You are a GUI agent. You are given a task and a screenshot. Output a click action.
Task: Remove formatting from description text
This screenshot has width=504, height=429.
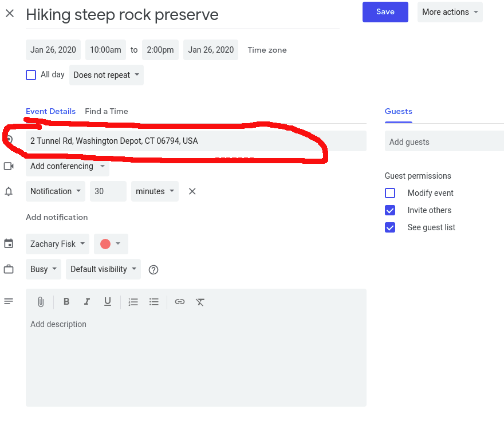click(200, 302)
